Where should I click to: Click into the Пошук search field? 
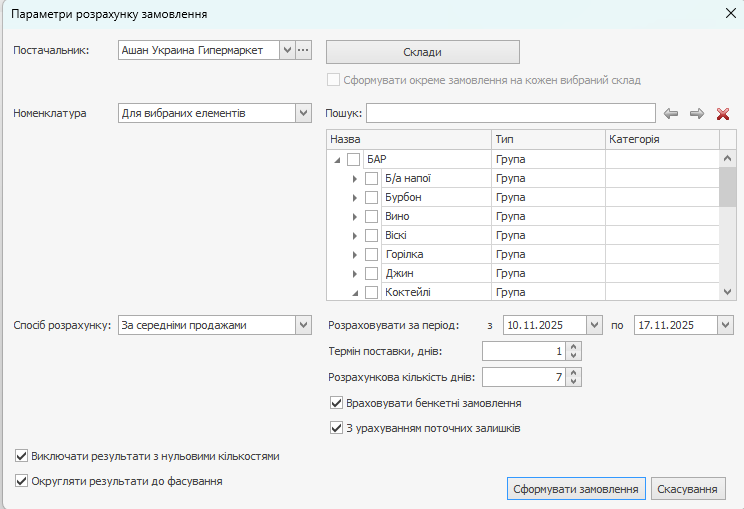[x=509, y=113]
